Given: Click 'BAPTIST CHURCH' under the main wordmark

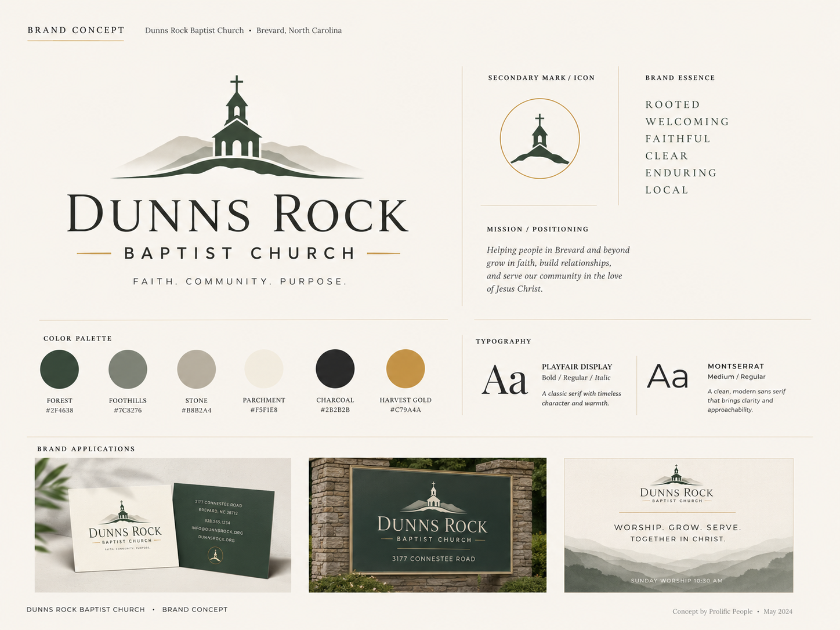Looking at the screenshot, I should [240, 254].
